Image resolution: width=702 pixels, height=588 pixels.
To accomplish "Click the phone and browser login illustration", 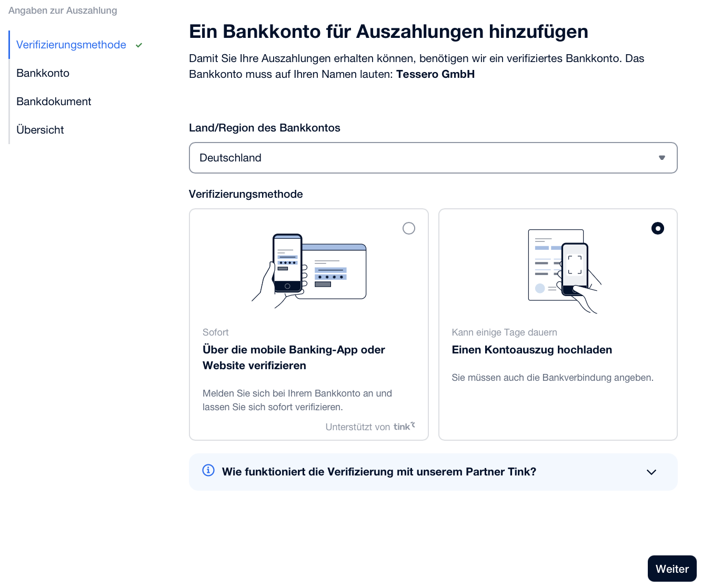I will pos(309,271).
